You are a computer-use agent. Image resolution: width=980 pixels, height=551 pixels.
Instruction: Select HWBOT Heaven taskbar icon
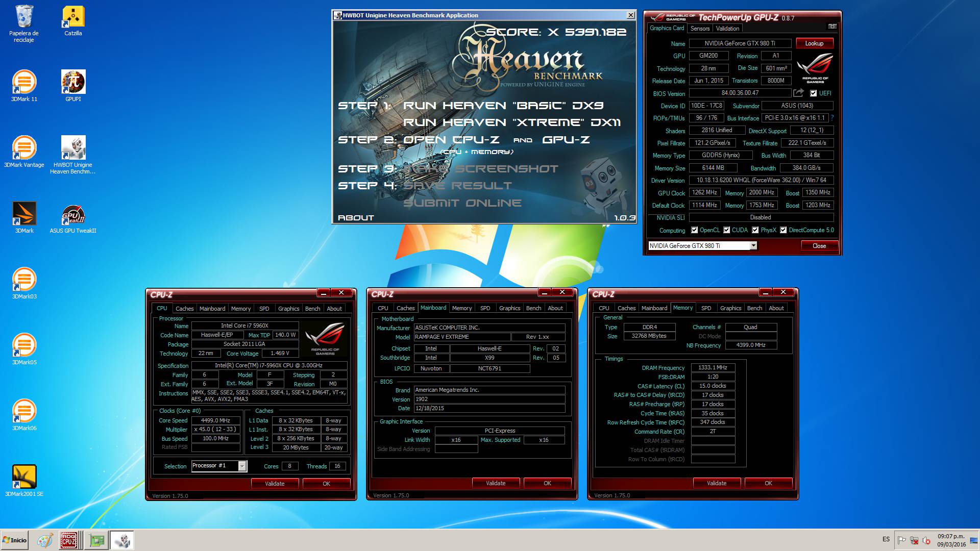pos(122,540)
